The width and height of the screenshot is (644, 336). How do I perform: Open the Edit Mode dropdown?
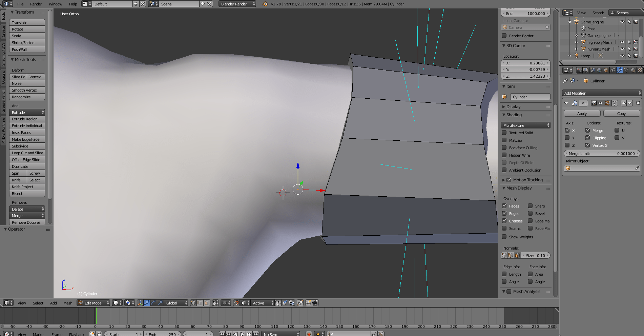tap(93, 303)
